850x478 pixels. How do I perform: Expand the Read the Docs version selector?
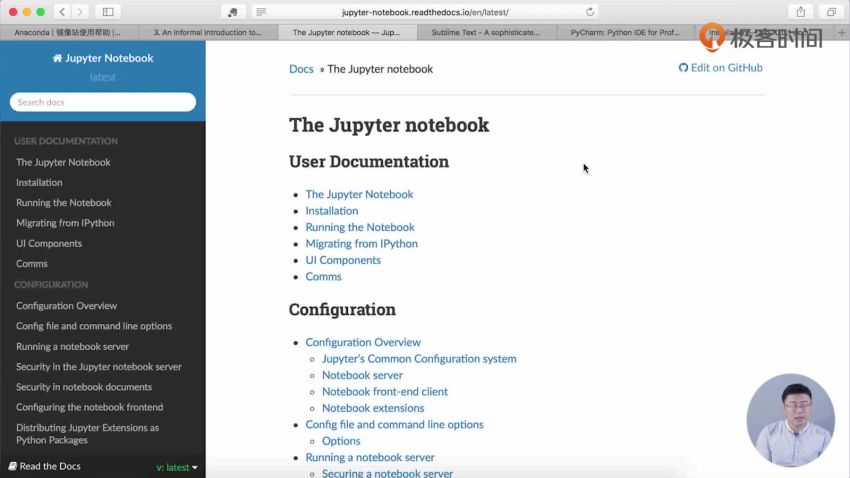coord(177,467)
